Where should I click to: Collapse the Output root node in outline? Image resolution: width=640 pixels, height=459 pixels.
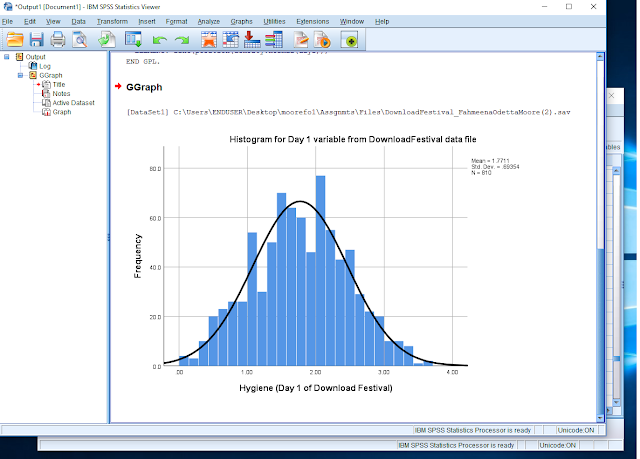pyautogui.click(x=7, y=57)
